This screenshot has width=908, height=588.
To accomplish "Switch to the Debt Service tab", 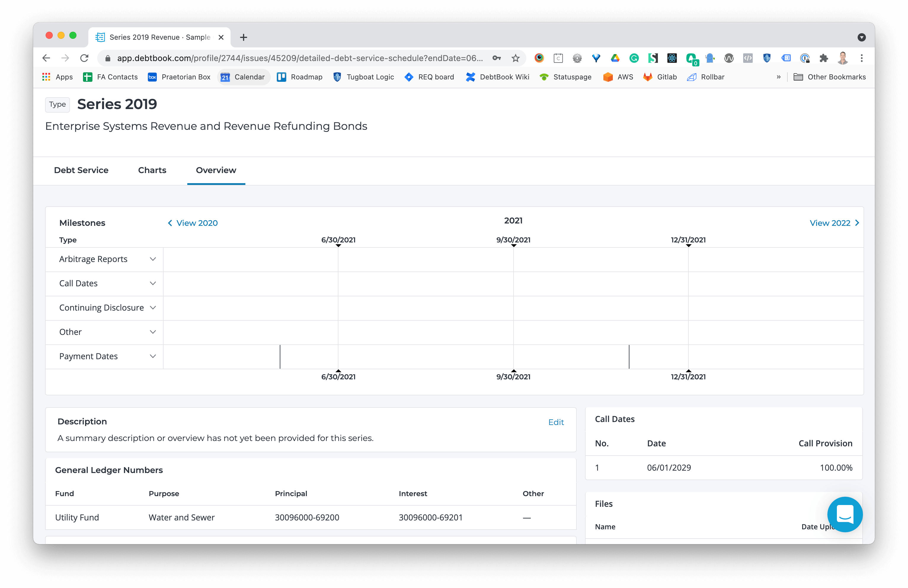I will click(81, 170).
